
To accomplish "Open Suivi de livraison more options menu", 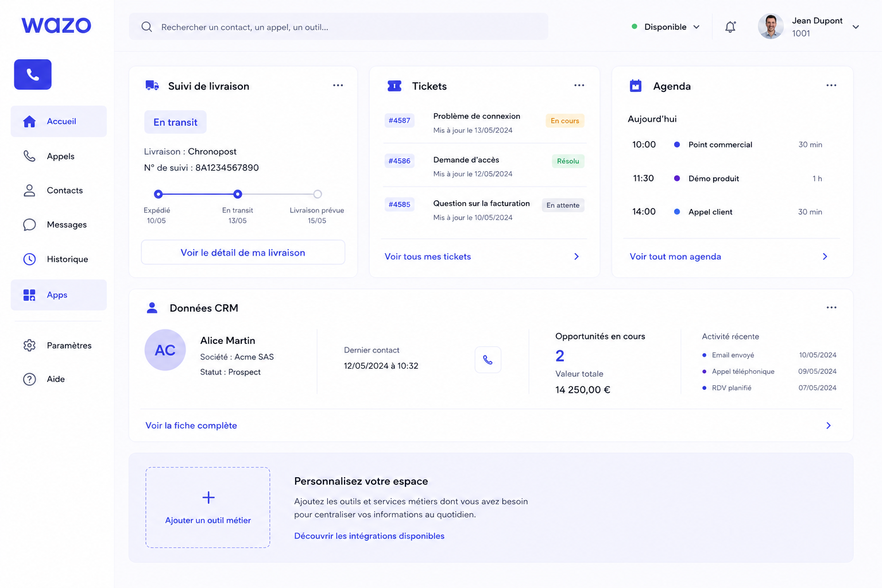I will coord(338,86).
